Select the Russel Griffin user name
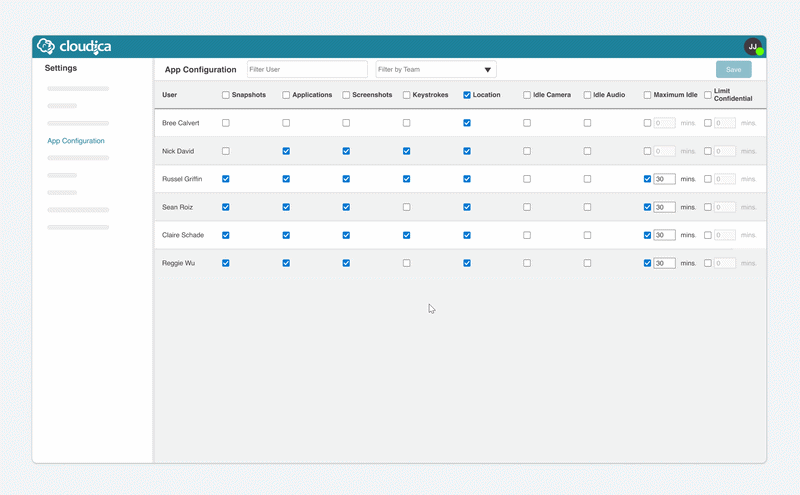This screenshot has height=495, width=800. pyautogui.click(x=182, y=179)
